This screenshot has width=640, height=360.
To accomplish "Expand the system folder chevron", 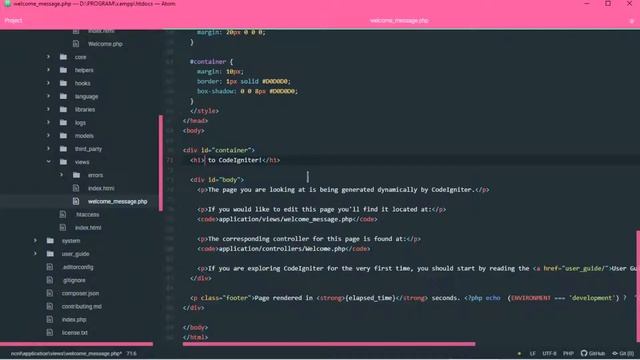I will pos(35,240).
